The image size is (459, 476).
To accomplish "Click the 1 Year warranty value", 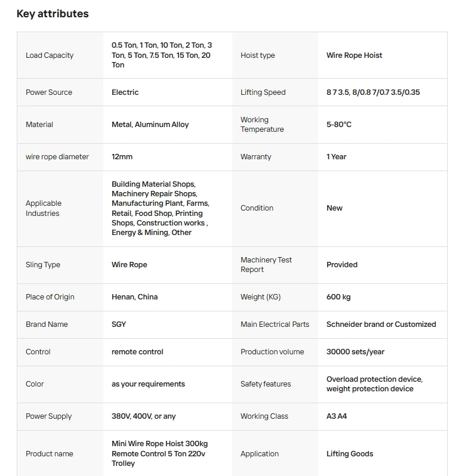I will (x=336, y=157).
